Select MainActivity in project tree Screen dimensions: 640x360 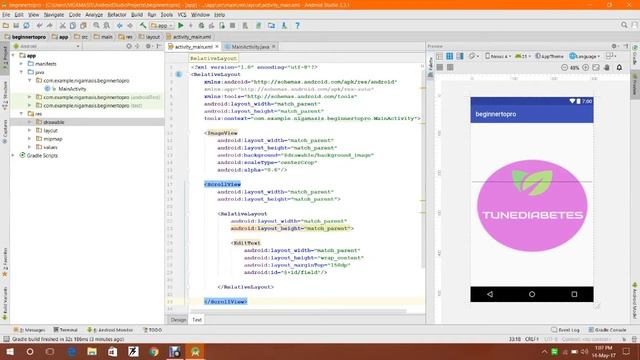pos(72,89)
